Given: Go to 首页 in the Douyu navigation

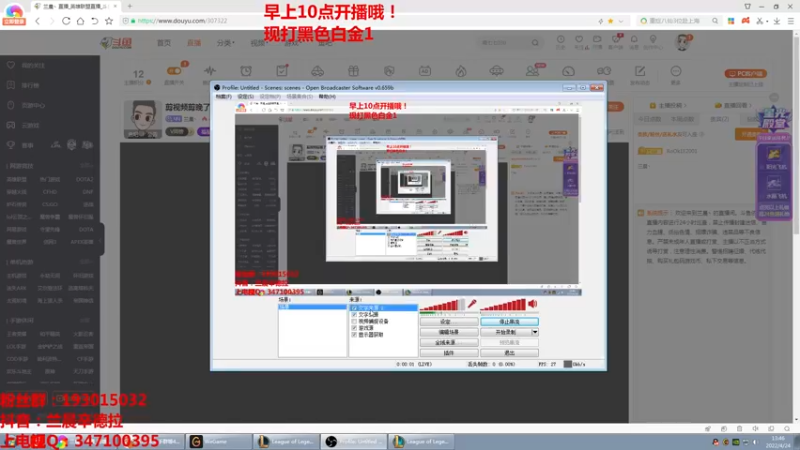Looking at the screenshot, I should [x=164, y=43].
